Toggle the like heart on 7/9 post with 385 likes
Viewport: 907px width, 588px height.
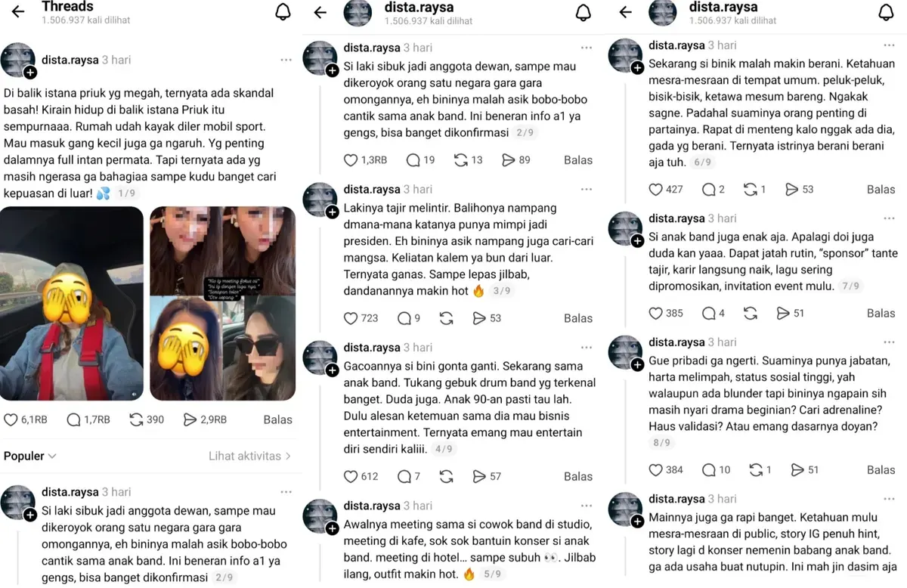pos(655,313)
